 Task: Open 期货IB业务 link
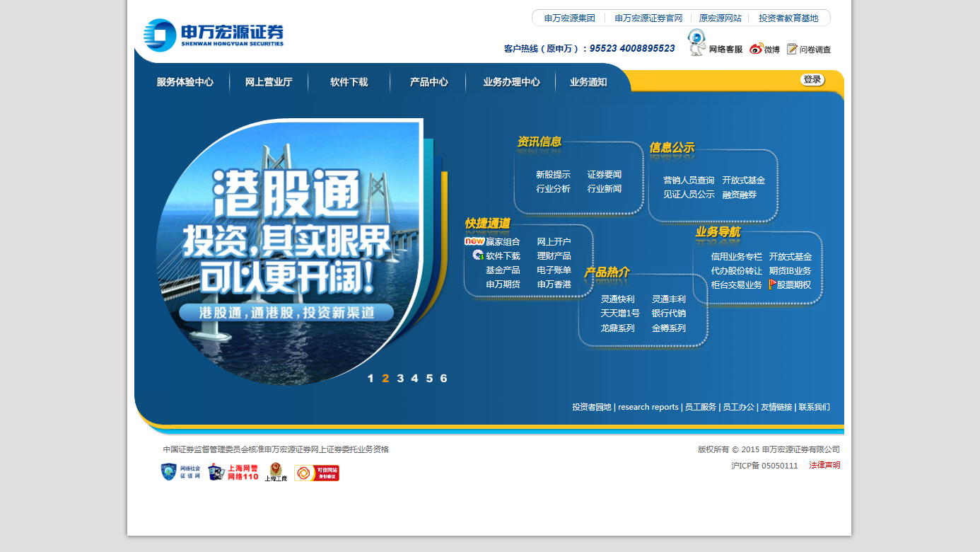coord(791,271)
